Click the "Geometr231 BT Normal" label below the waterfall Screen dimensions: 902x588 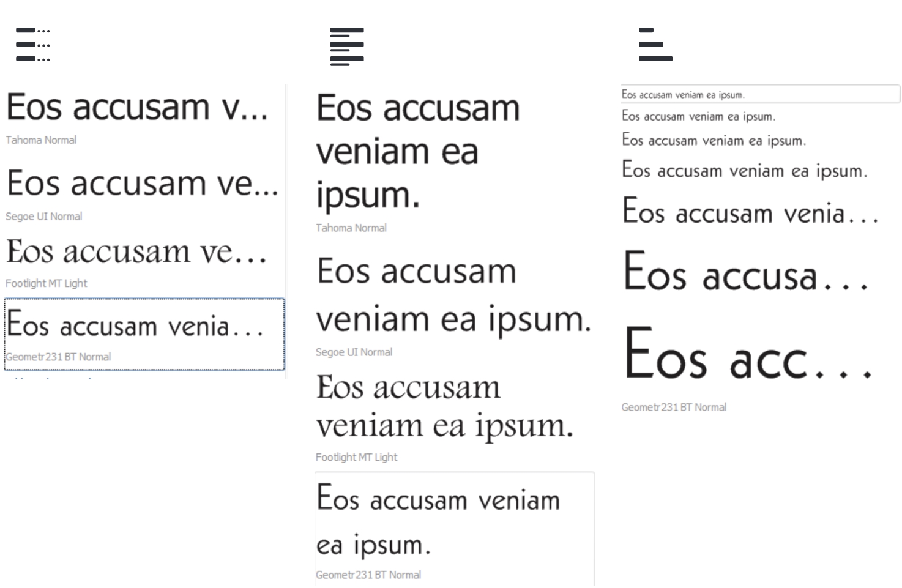pos(674,408)
